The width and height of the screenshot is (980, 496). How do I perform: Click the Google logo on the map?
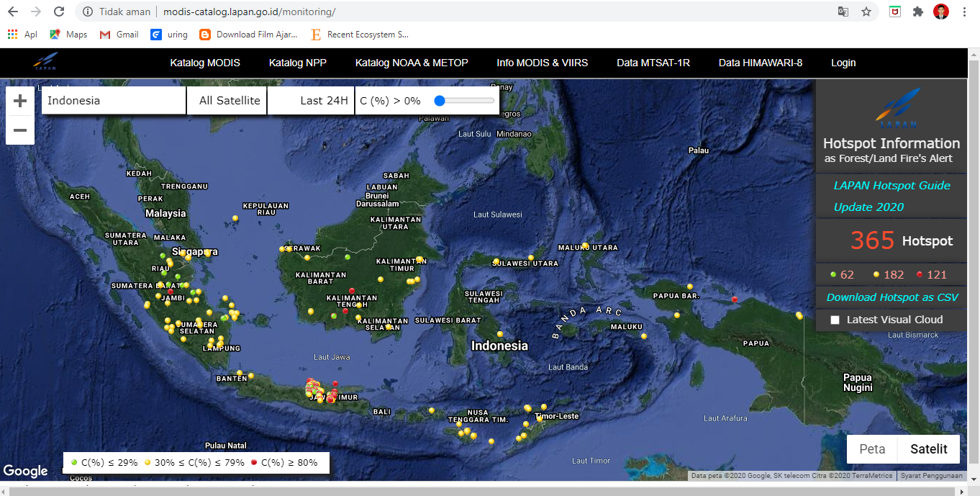pyautogui.click(x=26, y=471)
